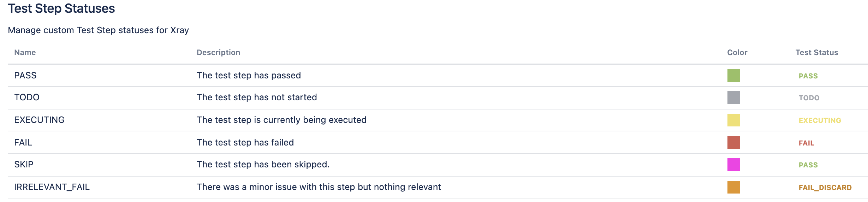Image resolution: width=868 pixels, height=202 pixels.
Task: Click the yellow EXECUTING color swatch
Action: click(x=733, y=120)
